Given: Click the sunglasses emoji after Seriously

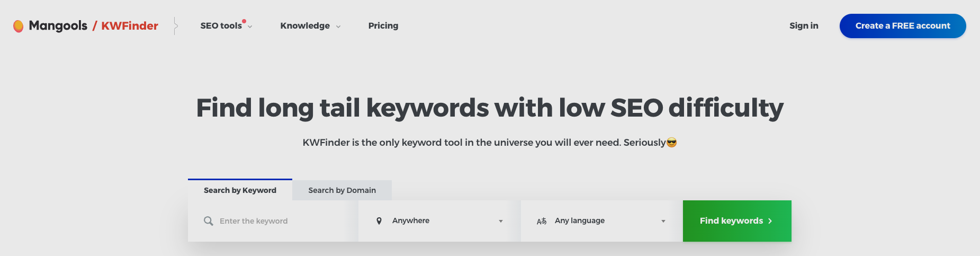Looking at the screenshot, I should [x=672, y=142].
